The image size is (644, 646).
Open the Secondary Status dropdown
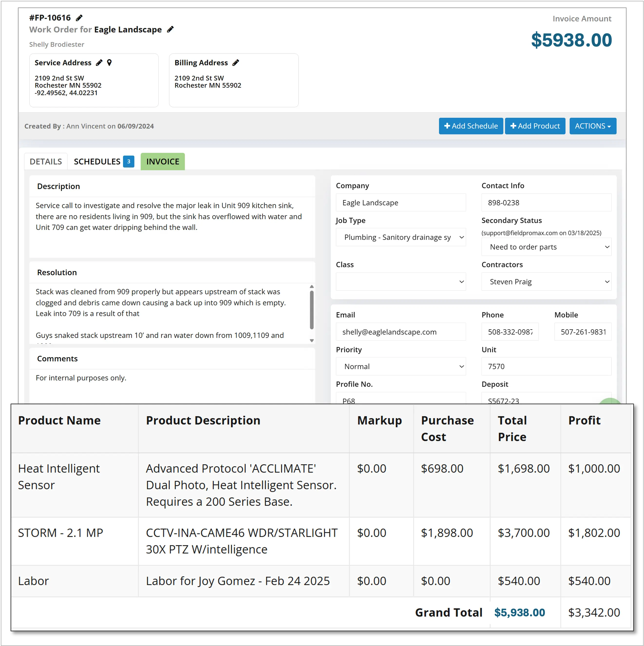click(546, 247)
